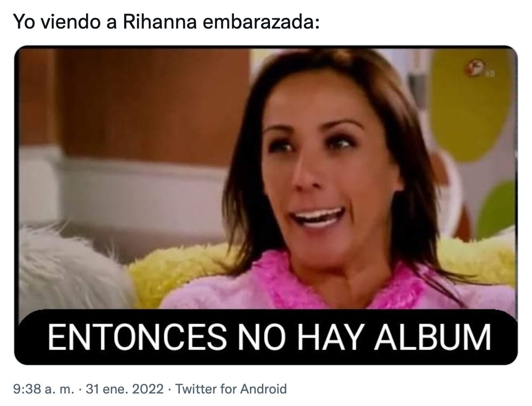Viewport: 532px width, 406px height.
Task: Select the word Rihanna in tweet text
Action: tap(159, 22)
